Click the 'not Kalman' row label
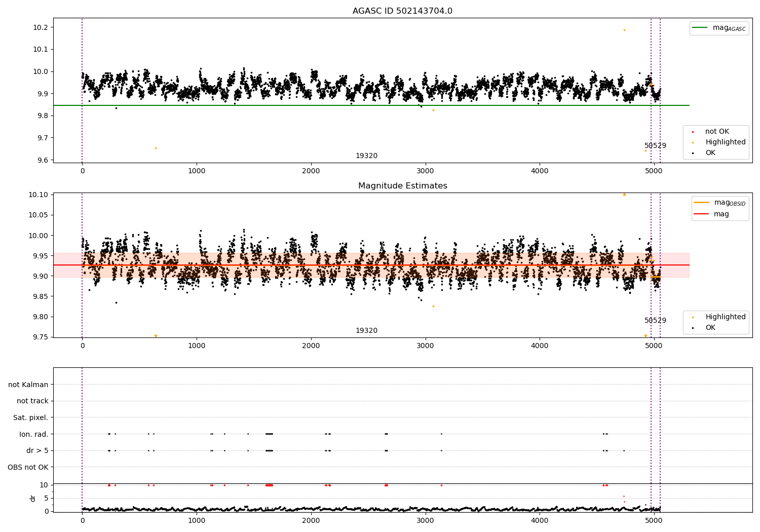This screenshot has height=532, width=760. coord(28,385)
